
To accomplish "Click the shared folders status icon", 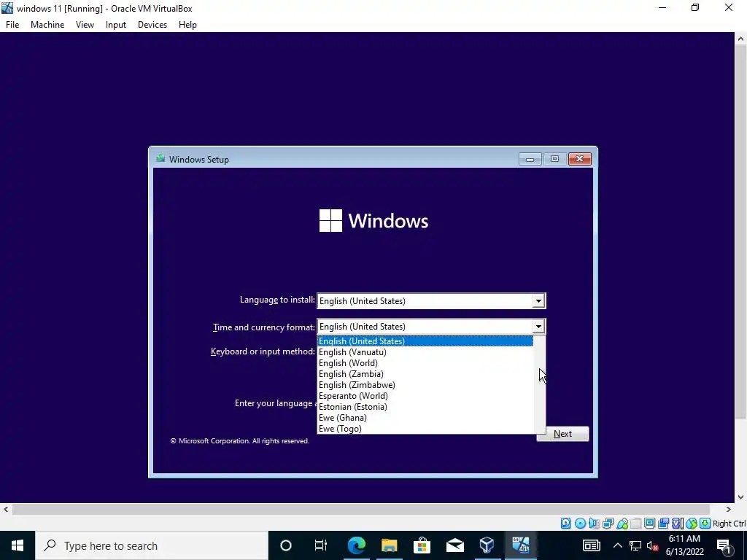I will [635, 524].
